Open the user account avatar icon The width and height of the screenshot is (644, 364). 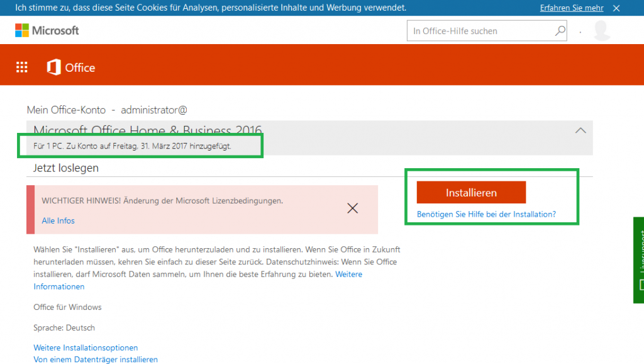click(601, 30)
